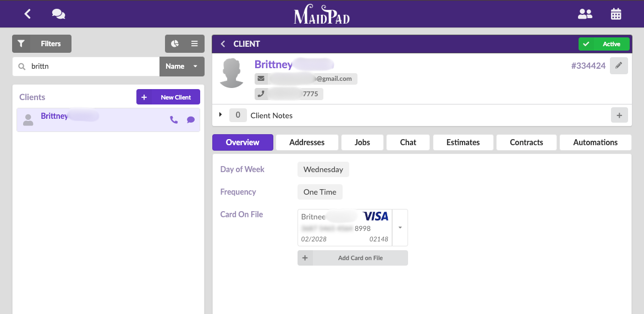This screenshot has width=644, height=314.
Task: Open the Name search type dropdown
Action: click(x=182, y=66)
